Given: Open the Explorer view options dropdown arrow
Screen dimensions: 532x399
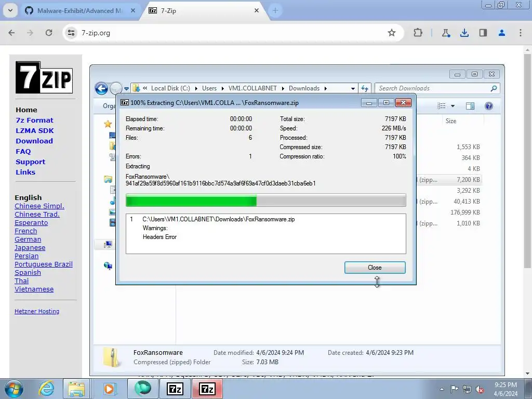Looking at the screenshot, I should [x=453, y=106].
